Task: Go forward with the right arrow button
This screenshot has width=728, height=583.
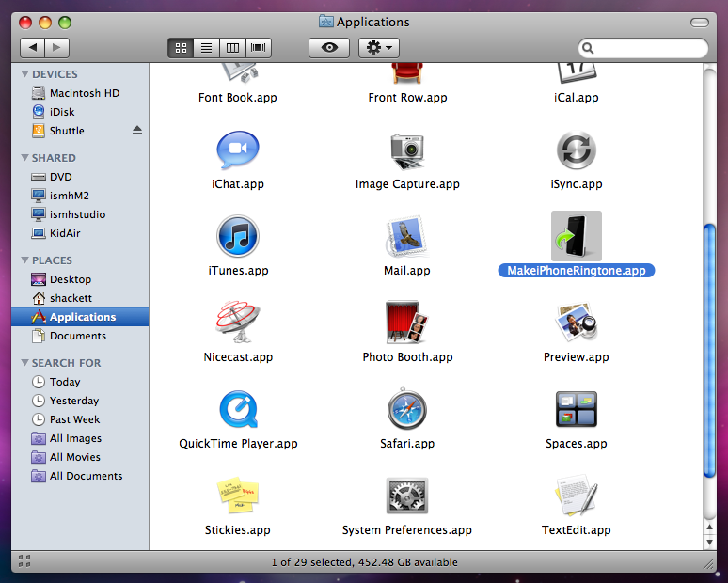Action: [57, 48]
